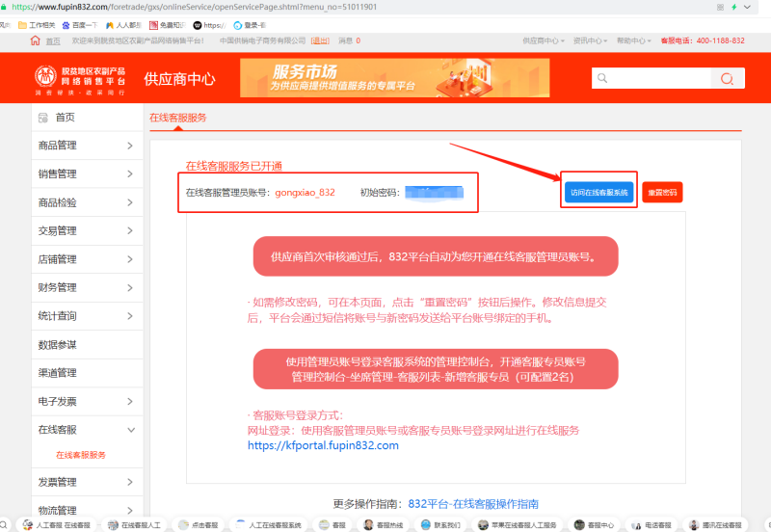Expand 发票管理 sidebar chevron
771x532 pixels.
[130, 482]
